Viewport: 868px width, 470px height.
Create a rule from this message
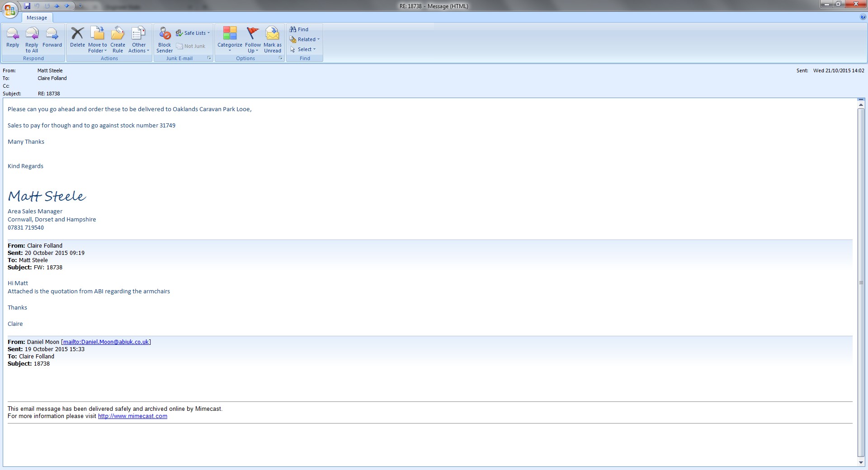click(x=118, y=35)
